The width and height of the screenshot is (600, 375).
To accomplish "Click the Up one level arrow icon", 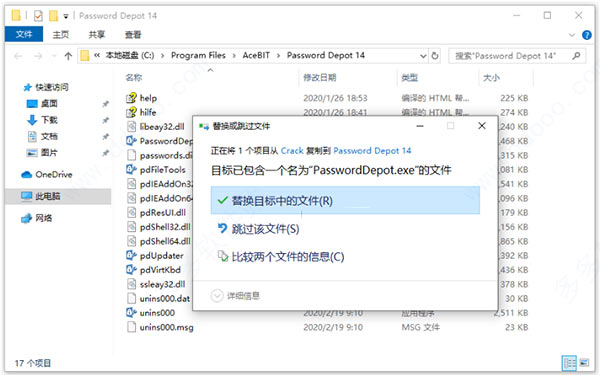I will point(68,56).
